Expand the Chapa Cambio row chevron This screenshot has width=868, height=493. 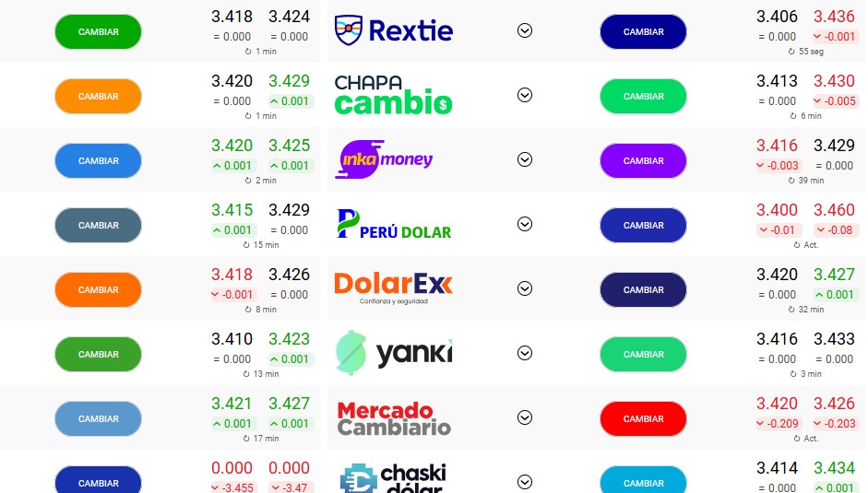point(525,95)
